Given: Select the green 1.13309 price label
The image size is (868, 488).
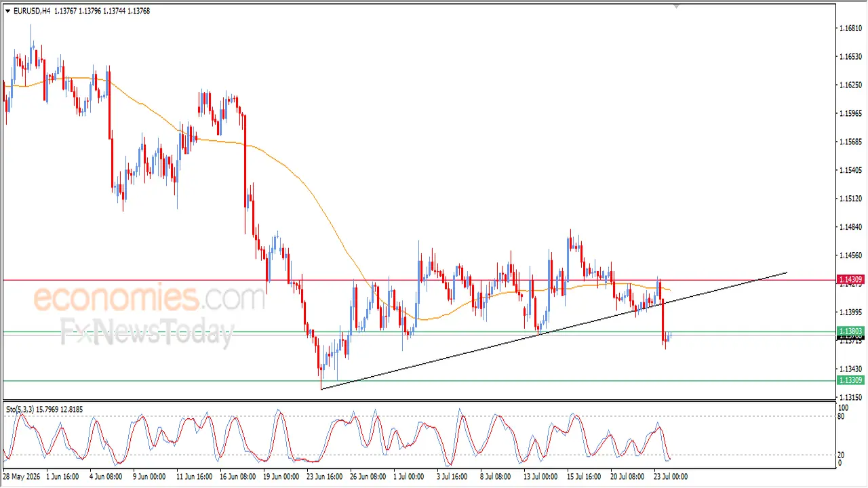Looking at the screenshot, I should [850, 380].
